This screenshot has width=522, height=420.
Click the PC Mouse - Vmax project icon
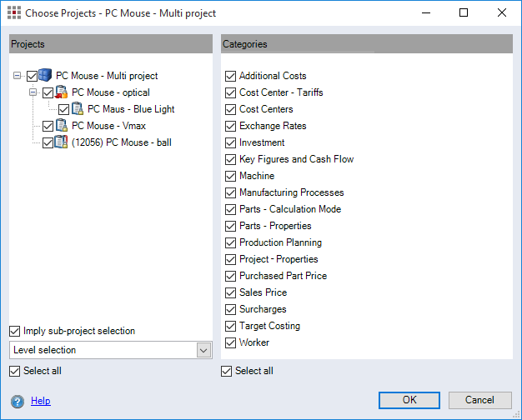(63, 126)
